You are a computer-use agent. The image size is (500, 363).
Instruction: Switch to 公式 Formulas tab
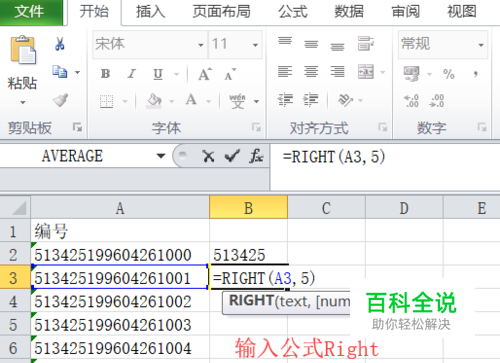click(x=293, y=12)
